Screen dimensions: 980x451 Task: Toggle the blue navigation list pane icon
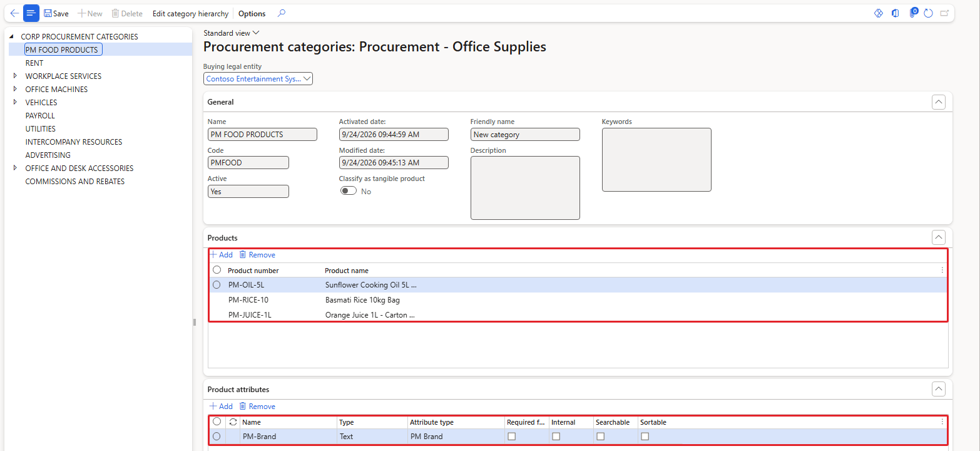(31, 13)
